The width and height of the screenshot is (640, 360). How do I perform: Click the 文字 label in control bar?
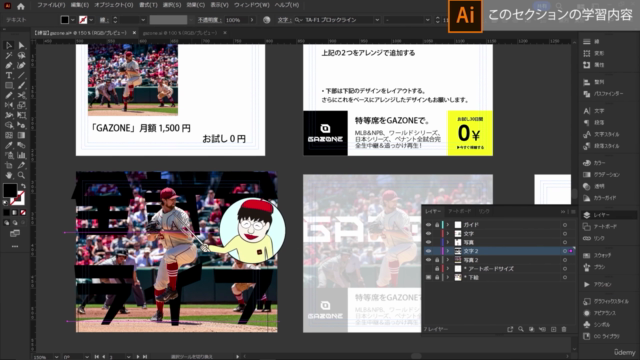pyautogui.click(x=283, y=20)
